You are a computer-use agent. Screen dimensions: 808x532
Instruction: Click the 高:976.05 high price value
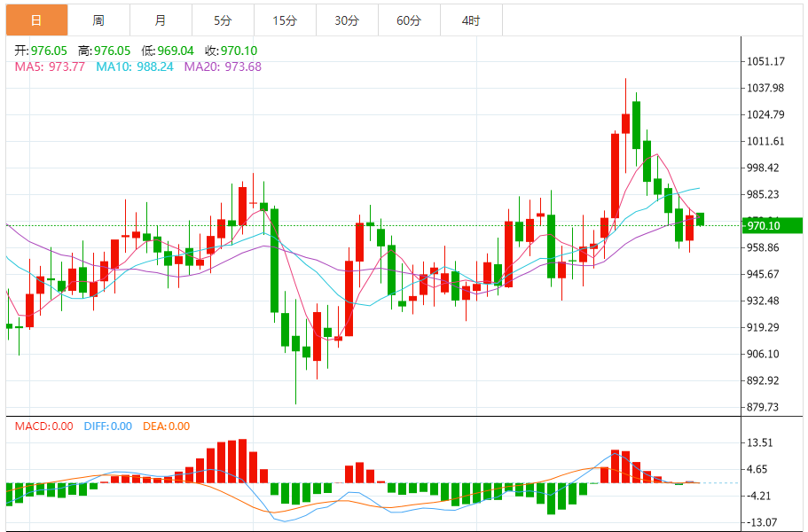(x=104, y=51)
